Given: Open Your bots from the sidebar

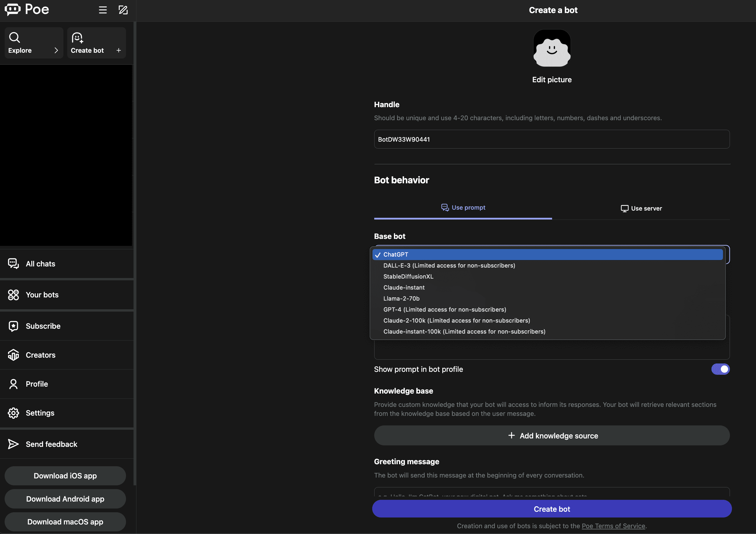Looking at the screenshot, I should pyautogui.click(x=42, y=295).
